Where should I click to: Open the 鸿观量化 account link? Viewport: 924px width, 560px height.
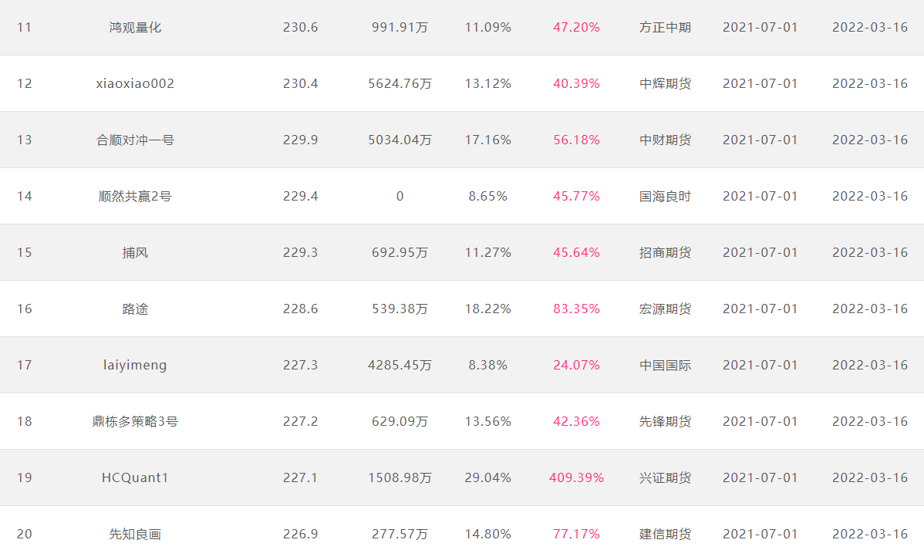pyautogui.click(x=135, y=27)
